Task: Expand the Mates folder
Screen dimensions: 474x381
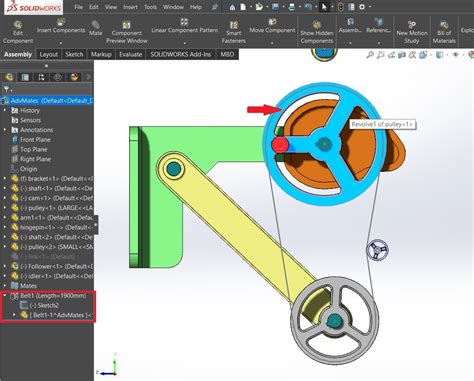Action: (5, 286)
